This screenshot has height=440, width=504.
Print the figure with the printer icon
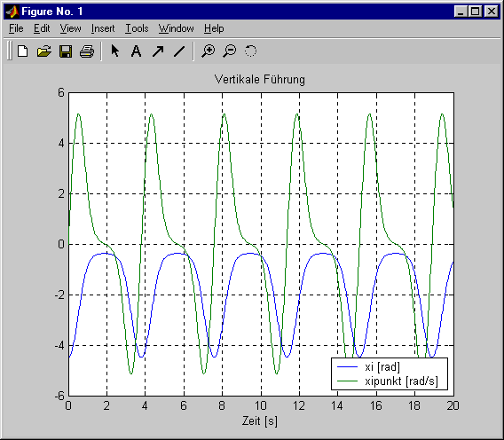click(x=87, y=51)
